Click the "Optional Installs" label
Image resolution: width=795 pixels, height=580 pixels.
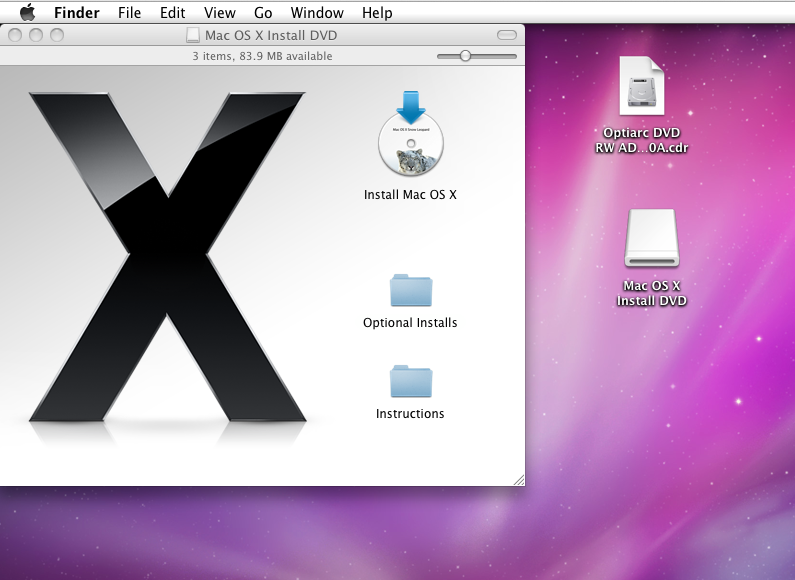click(410, 323)
